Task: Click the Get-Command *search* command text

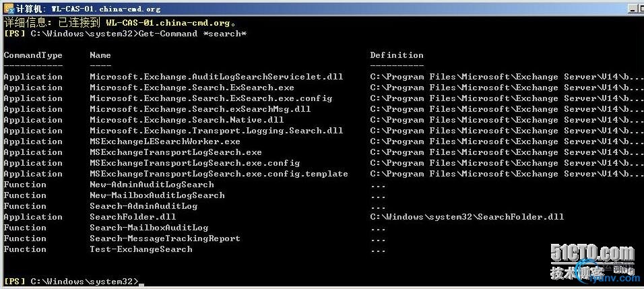Action: click(x=193, y=34)
